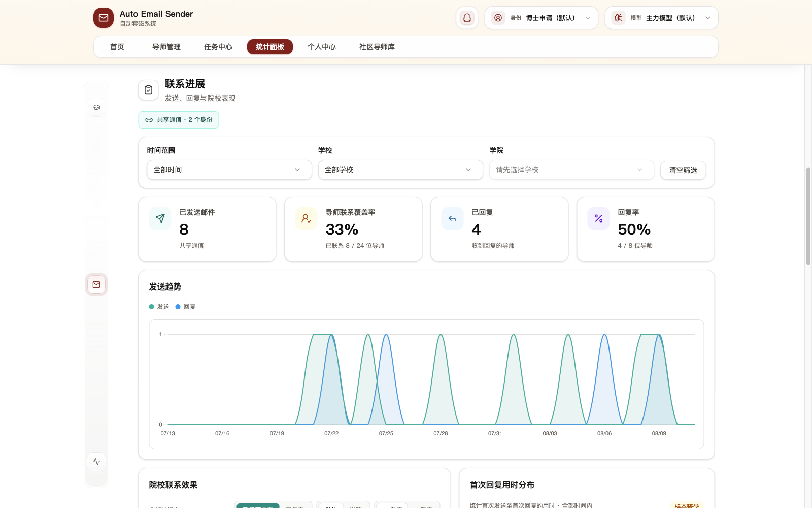Click the 共享通信 · 2 个身份 badge
Viewport: 812px width, 508px height.
[x=179, y=120]
